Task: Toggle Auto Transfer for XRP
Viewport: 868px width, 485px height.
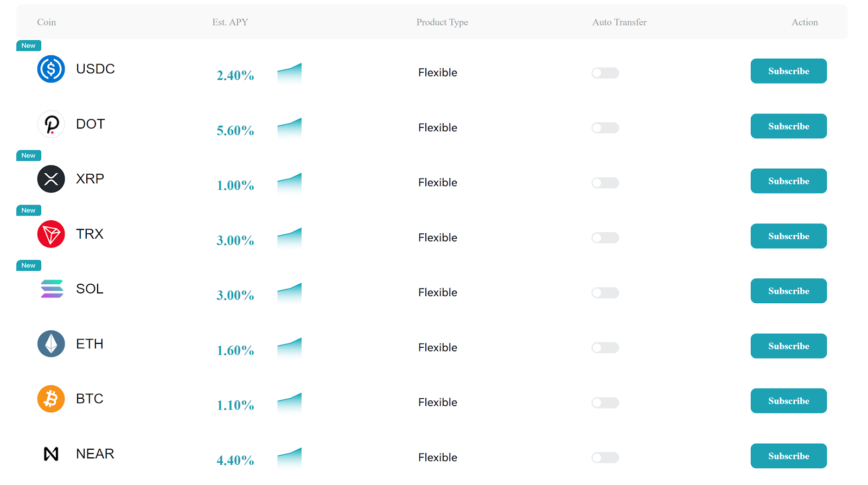Action: (x=605, y=183)
